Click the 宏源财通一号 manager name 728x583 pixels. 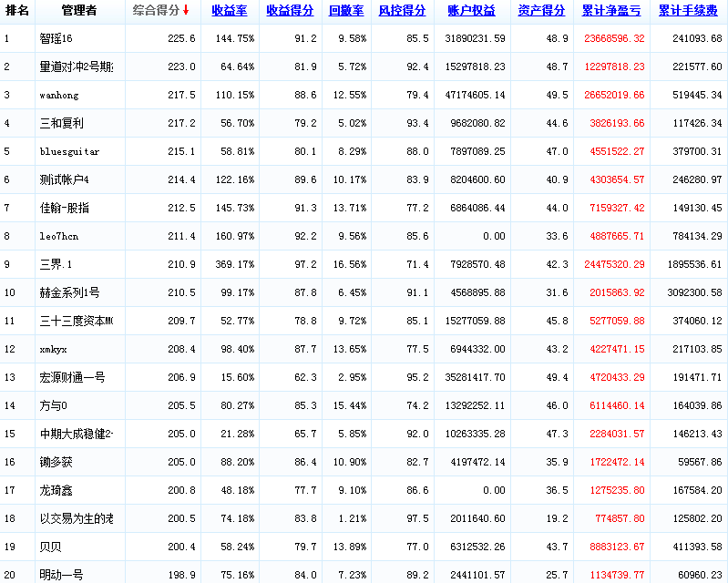tap(72, 378)
